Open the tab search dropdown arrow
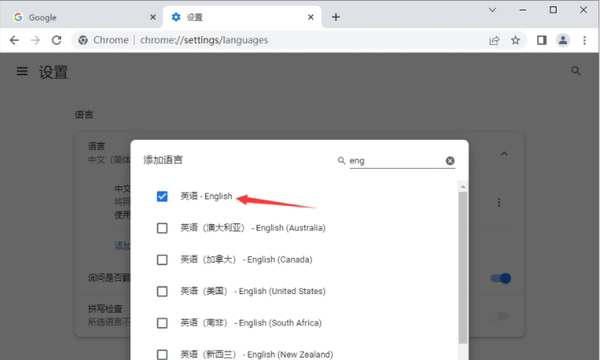Screen dimensions: 600x360 [492, 10]
